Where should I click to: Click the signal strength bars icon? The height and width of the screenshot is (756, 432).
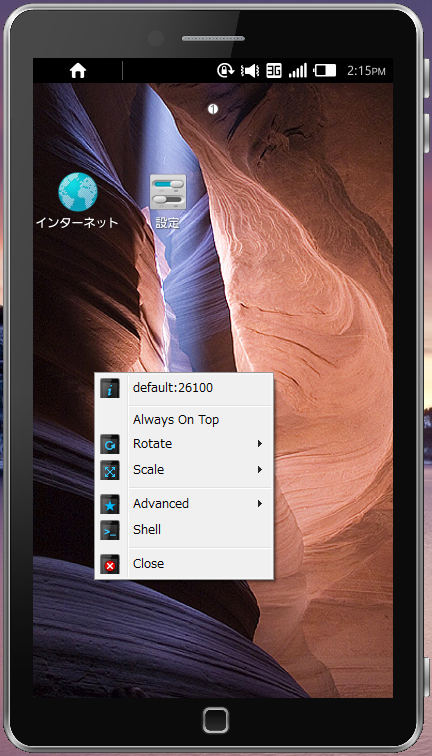(297, 71)
